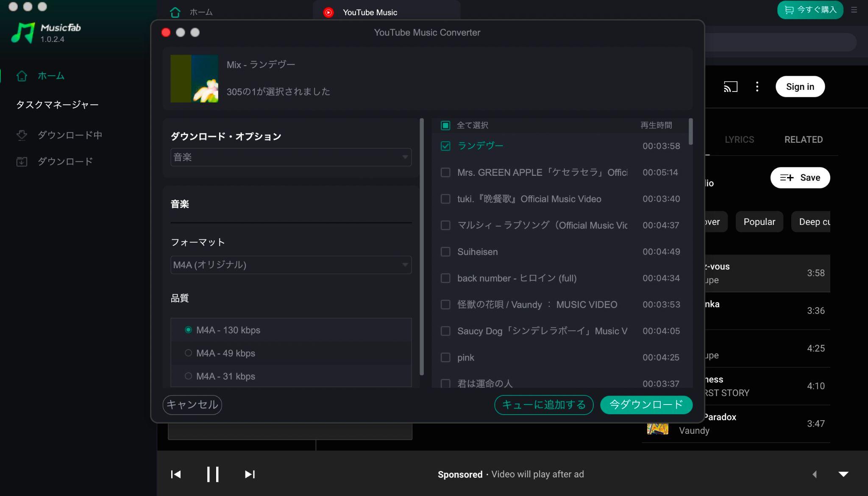Viewport: 868px width, 496px height.
Task: Click the queue row with duration 4:10
Action: [x=767, y=386]
